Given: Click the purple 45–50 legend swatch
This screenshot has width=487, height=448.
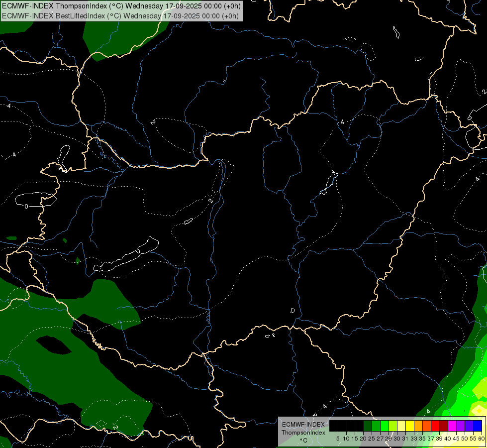Looking at the screenshot, I should pos(461,426).
